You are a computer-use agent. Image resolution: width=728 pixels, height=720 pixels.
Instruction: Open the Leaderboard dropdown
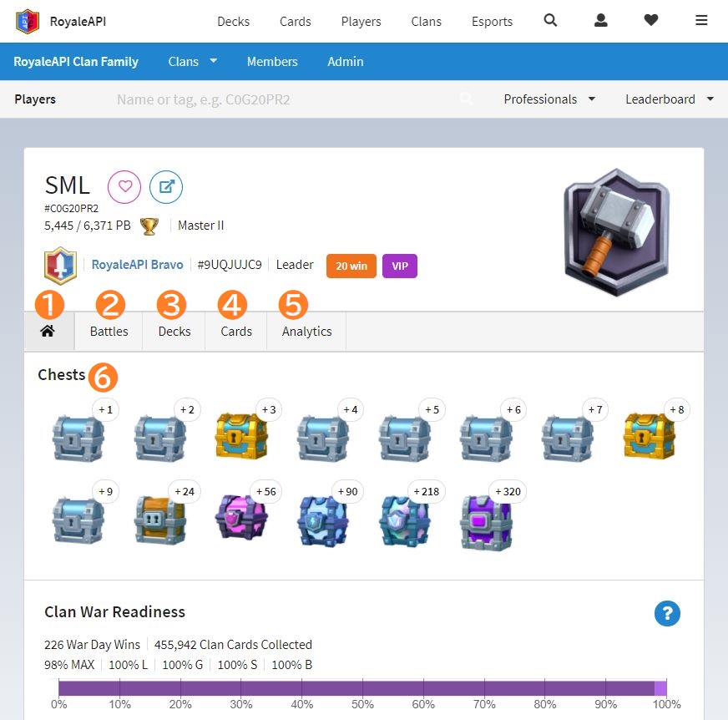coord(670,99)
